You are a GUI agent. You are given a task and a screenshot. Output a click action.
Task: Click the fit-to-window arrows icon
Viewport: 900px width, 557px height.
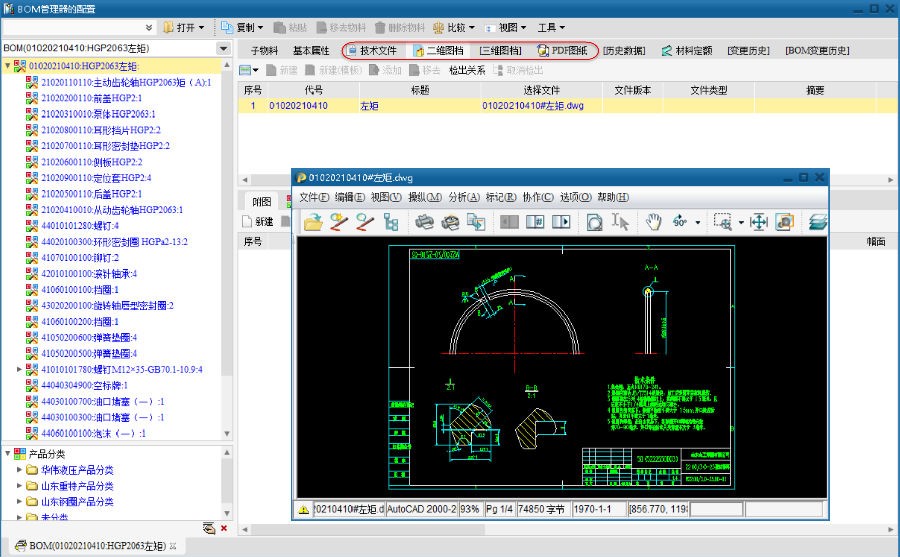[x=758, y=223]
